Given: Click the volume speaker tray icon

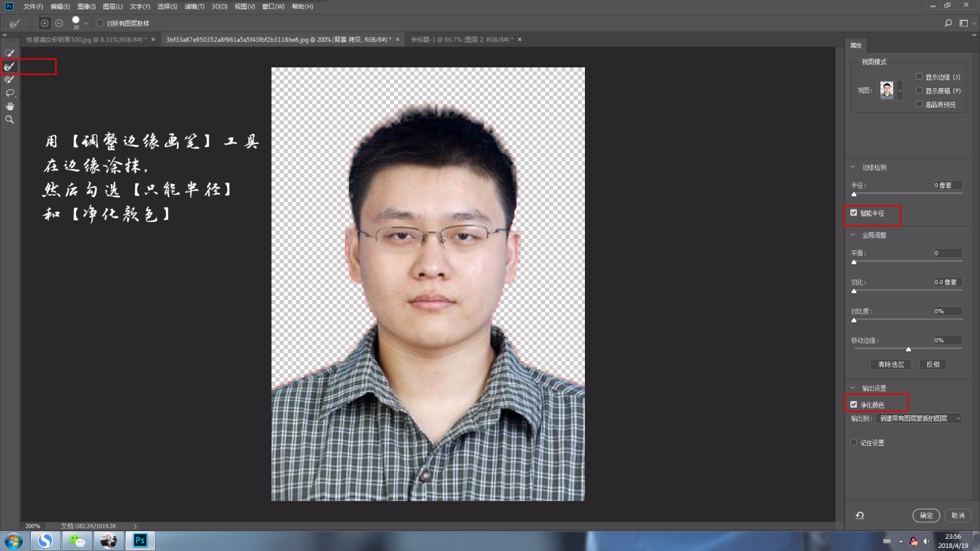Looking at the screenshot, I should (x=926, y=541).
